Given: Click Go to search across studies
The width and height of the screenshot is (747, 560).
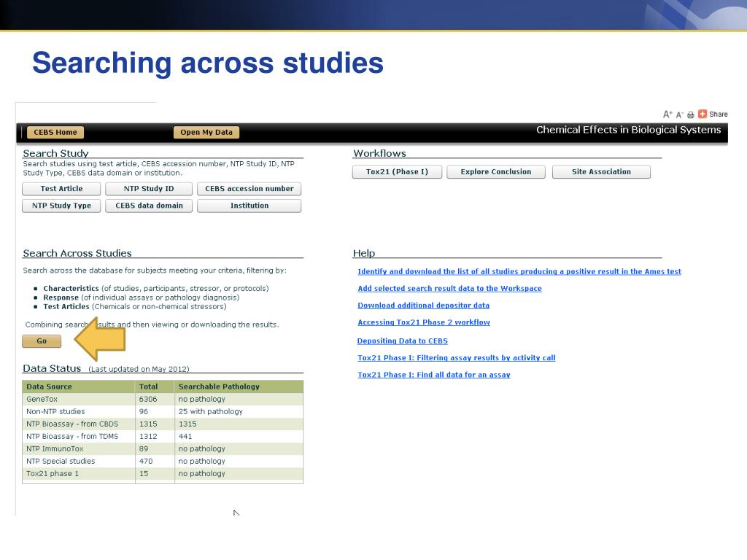Looking at the screenshot, I should click(x=42, y=341).
